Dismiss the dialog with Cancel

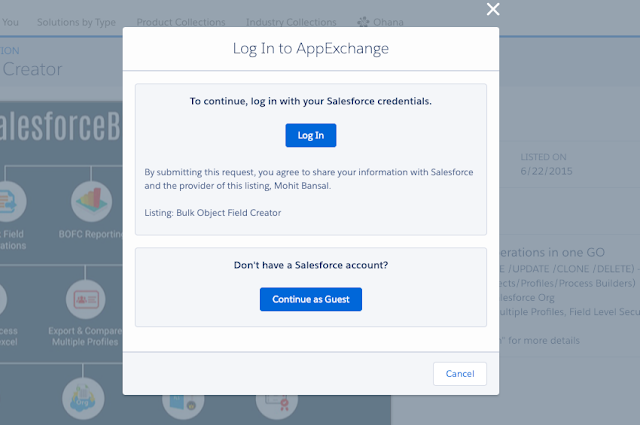[460, 374]
